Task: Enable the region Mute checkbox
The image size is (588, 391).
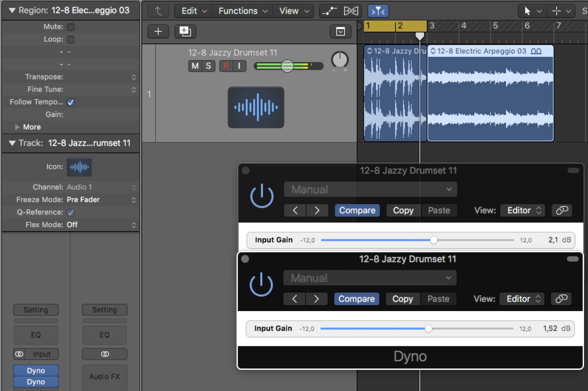Action: pos(70,27)
